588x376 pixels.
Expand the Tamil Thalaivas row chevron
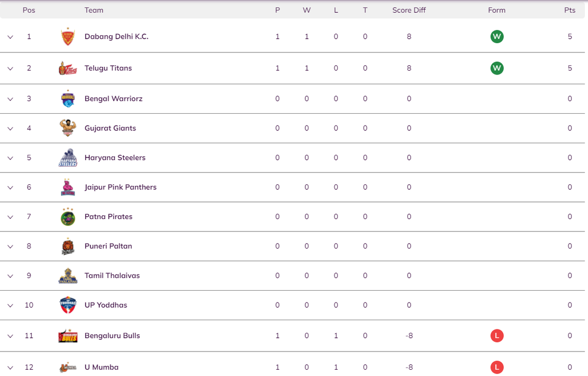(10, 276)
